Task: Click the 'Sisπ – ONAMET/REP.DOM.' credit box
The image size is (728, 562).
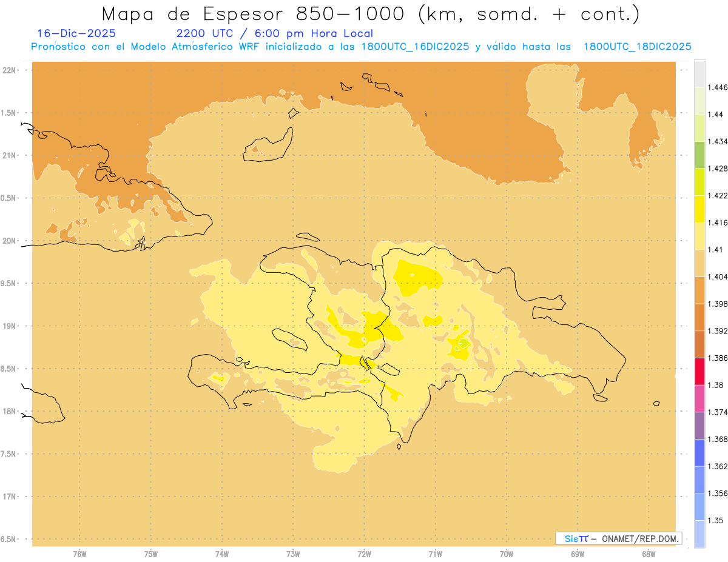Action: 619,538
